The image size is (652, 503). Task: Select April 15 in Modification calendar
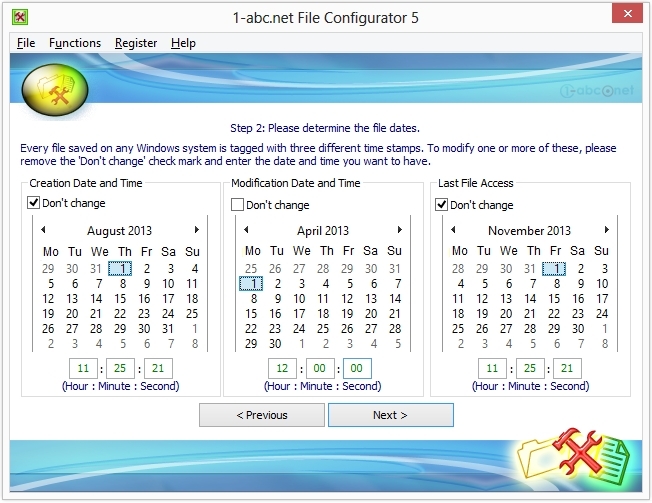click(x=251, y=313)
